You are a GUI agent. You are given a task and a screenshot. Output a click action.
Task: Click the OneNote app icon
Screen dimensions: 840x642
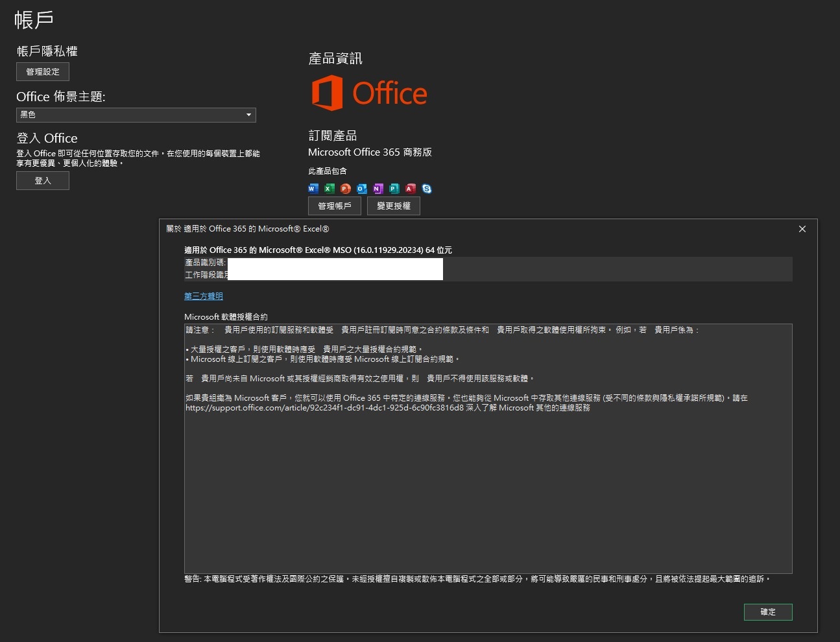click(x=378, y=189)
